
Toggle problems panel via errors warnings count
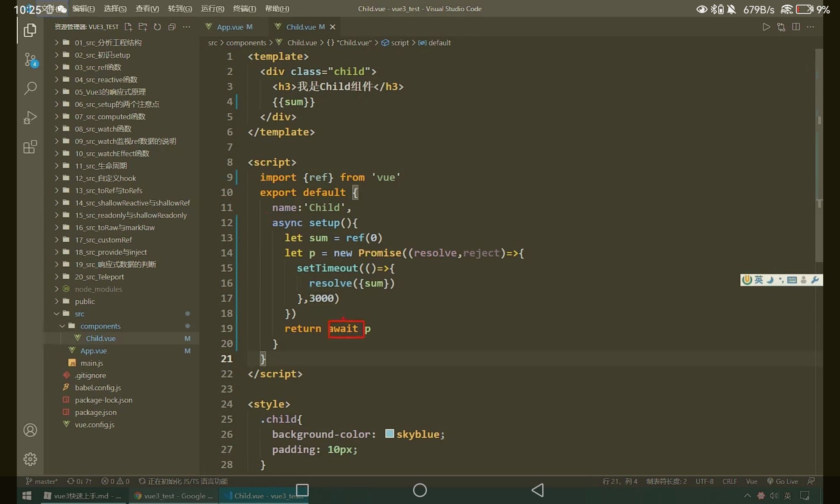pos(115,481)
